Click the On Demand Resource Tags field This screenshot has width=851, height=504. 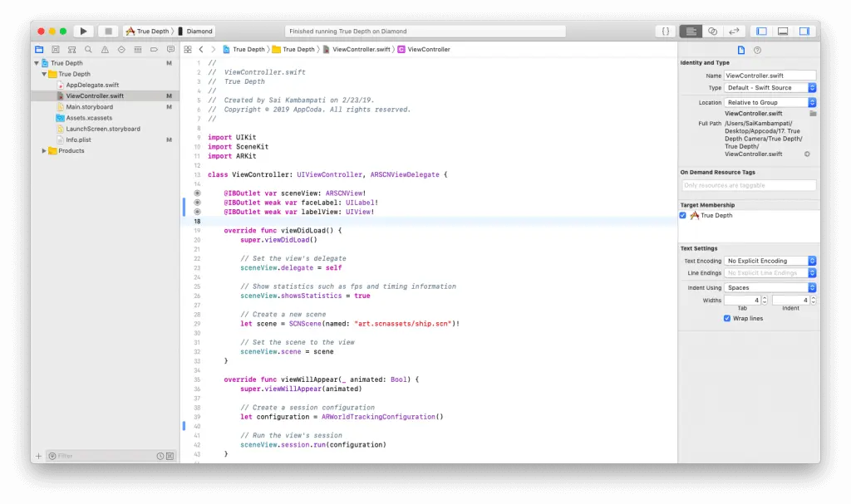pos(749,185)
